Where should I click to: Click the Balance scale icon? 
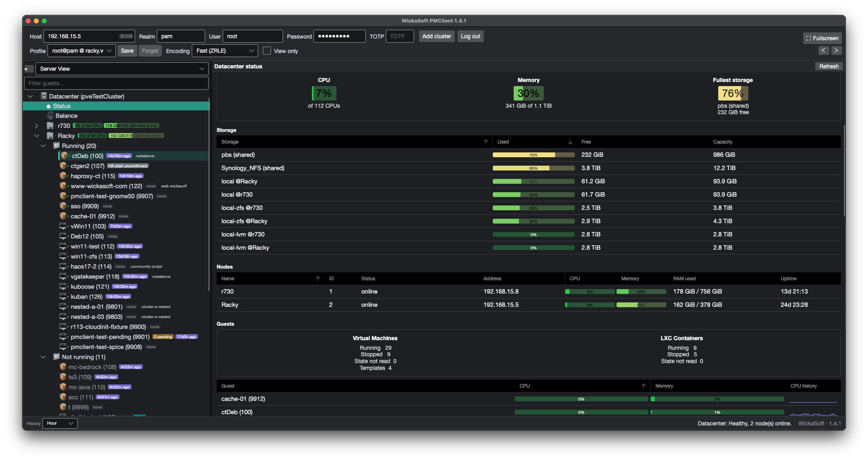pyautogui.click(x=50, y=115)
